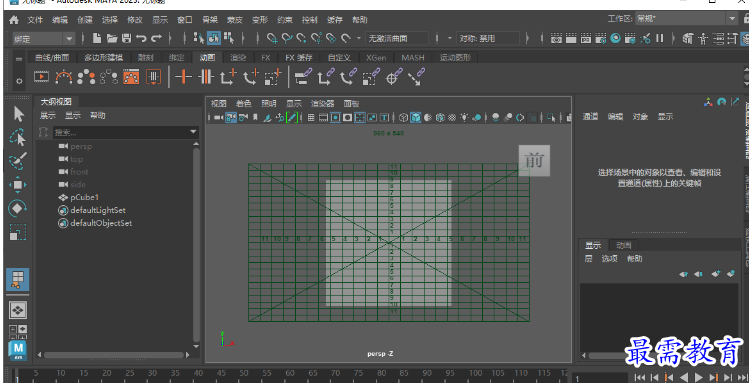Click the Undo arrow icon

click(x=141, y=38)
